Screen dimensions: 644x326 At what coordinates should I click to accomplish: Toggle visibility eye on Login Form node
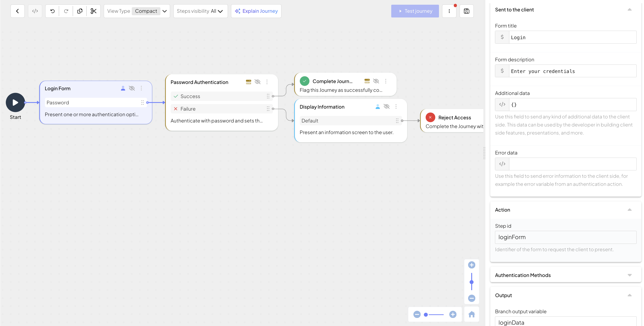pyautogui.click(x=132, y=88)
